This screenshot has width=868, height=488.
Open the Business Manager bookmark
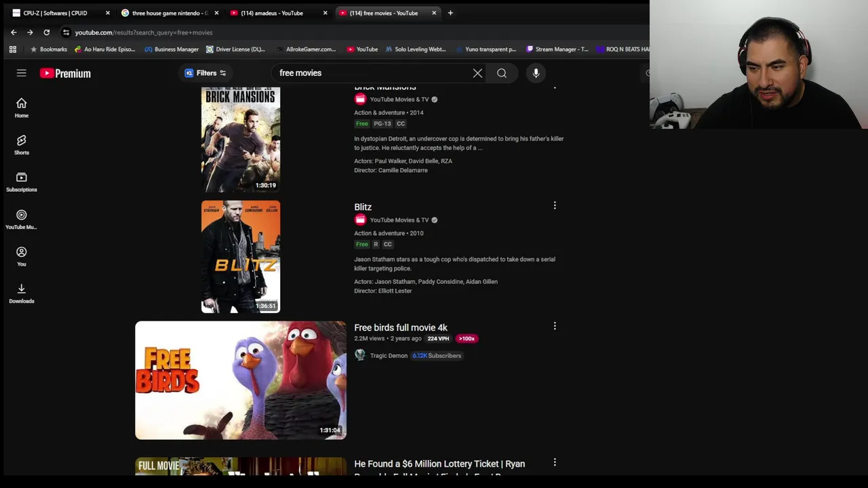coord(171,49)
